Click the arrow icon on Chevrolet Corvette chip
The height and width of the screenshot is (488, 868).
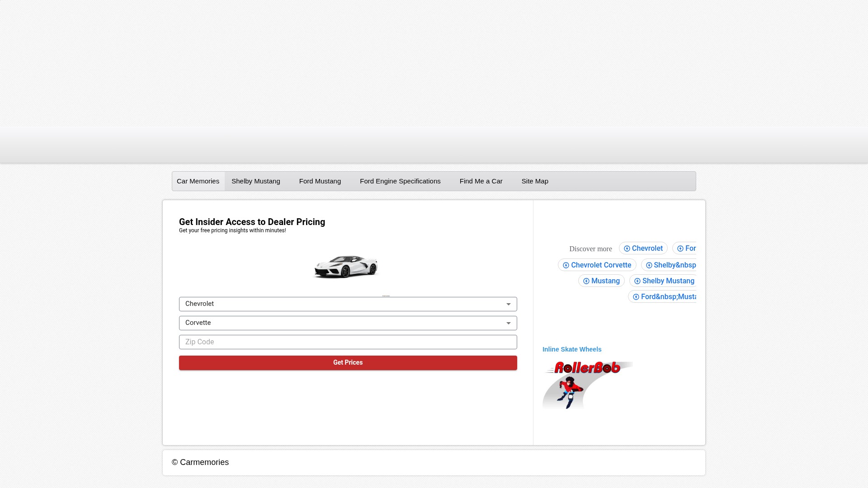pyautogui.click(x=566, y=265)
